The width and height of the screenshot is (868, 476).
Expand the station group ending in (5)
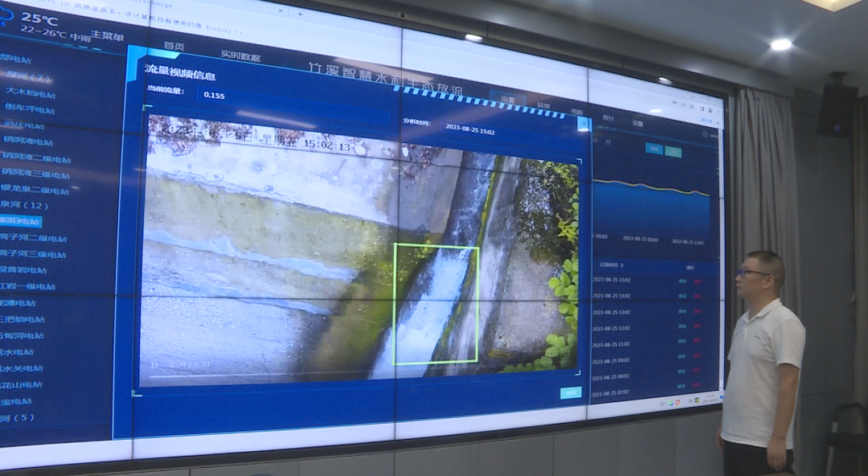click(x=18, y=418)
